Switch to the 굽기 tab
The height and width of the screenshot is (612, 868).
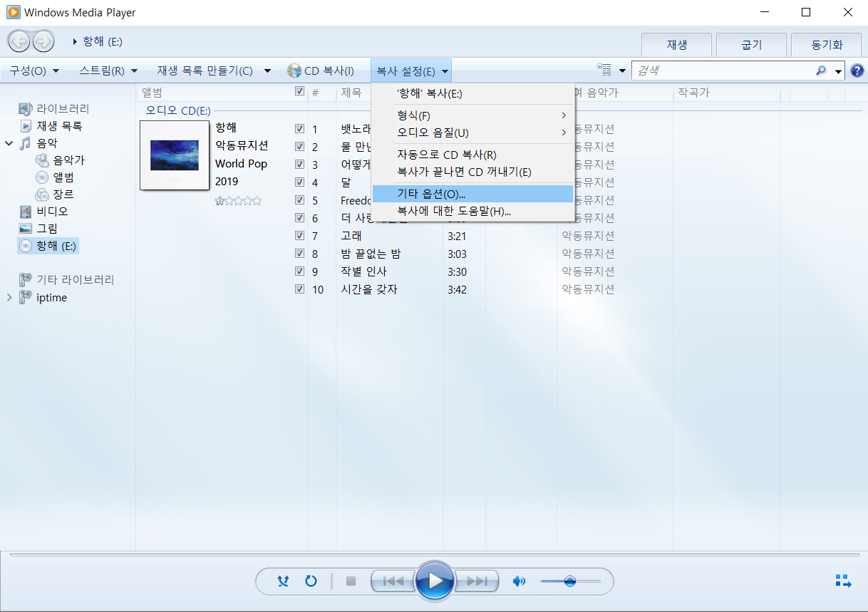coord(751,45)
